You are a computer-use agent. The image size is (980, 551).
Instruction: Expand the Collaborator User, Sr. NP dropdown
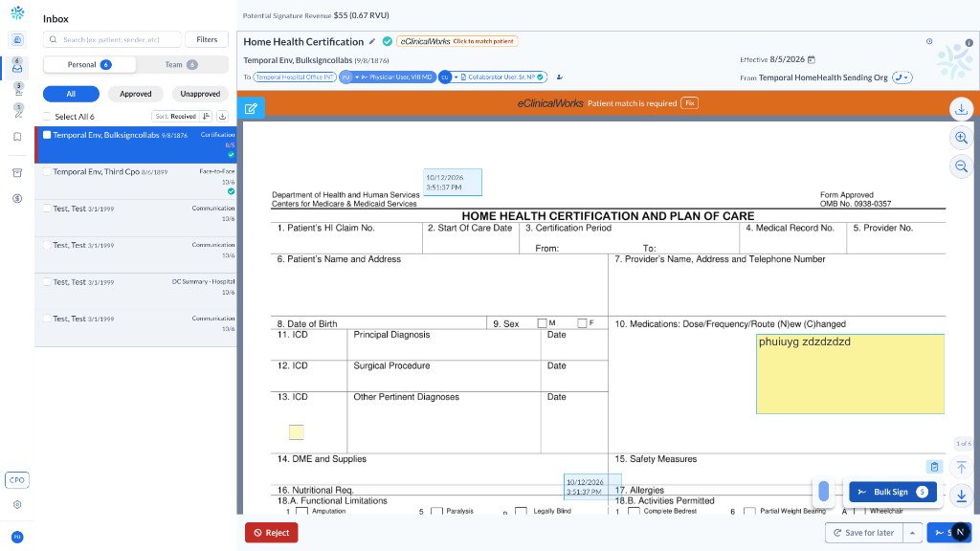tap(456, 77)
